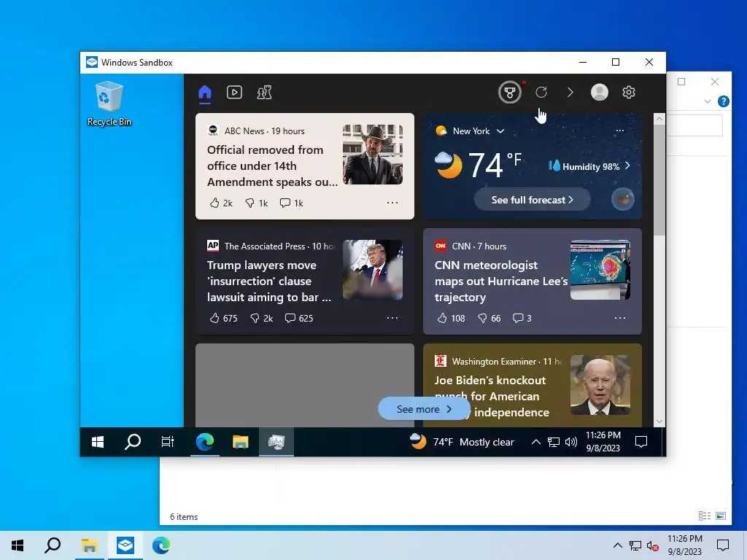Open comments on the CNN story
Screen dimensions: 747x560
(522, 318)
